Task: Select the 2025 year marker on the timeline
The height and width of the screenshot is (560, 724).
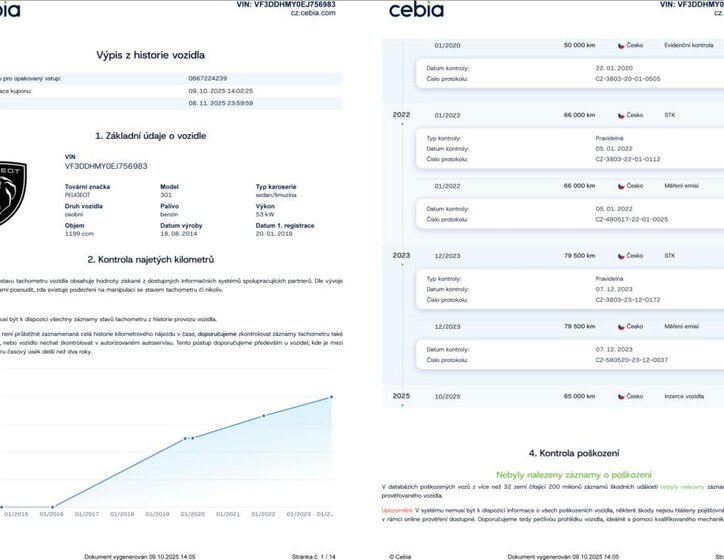Action: tap(401, 396)
